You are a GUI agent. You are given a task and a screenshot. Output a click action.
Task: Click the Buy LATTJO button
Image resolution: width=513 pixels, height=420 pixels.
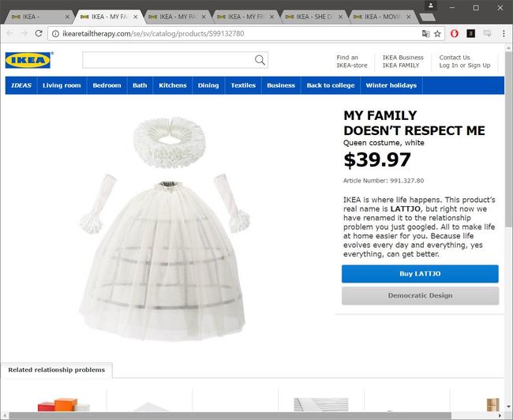tap(420, 274)
